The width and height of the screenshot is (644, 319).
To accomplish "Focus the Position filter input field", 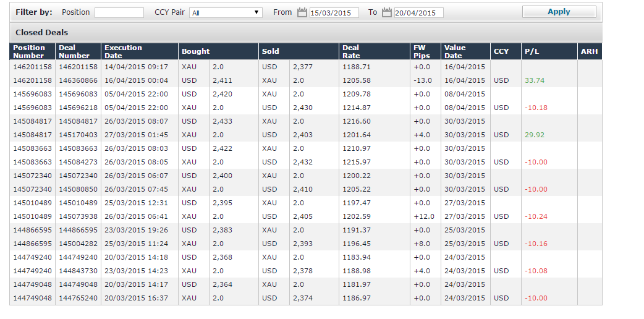I will pos(119,13).
